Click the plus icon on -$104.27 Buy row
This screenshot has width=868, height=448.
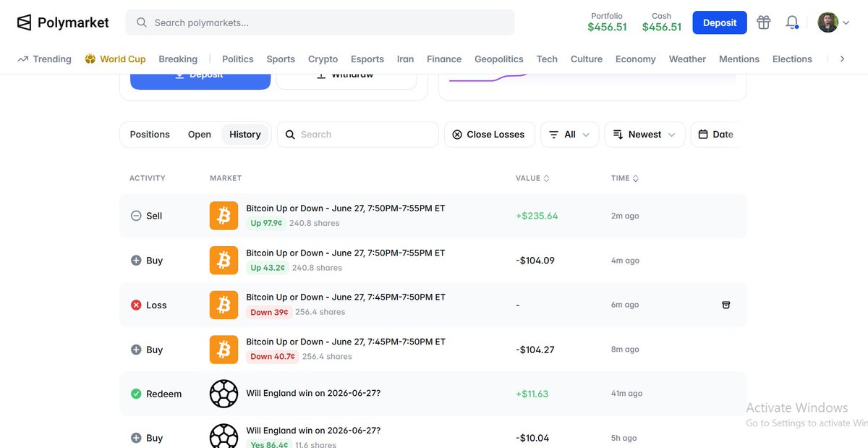[136, 350]
